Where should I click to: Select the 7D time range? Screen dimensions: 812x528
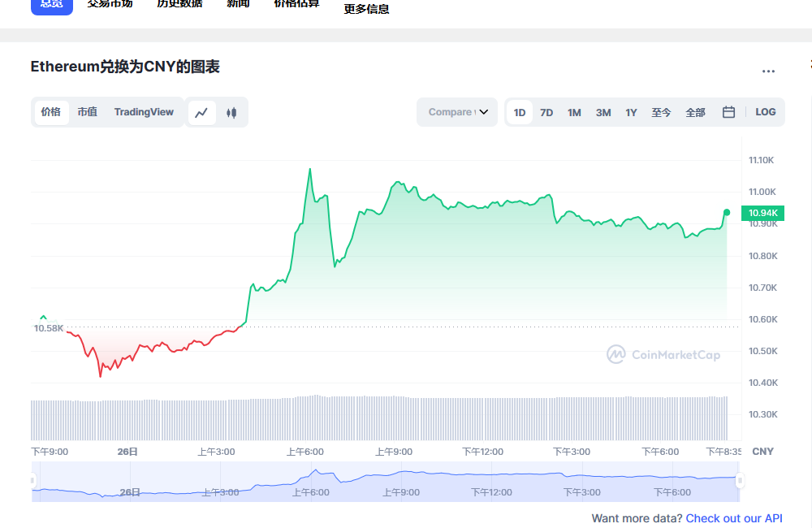546,112
